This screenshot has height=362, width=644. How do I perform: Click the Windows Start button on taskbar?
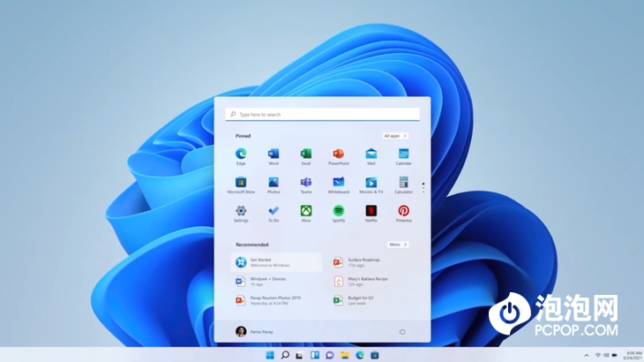pyautogui.click(x=269, y=355)
